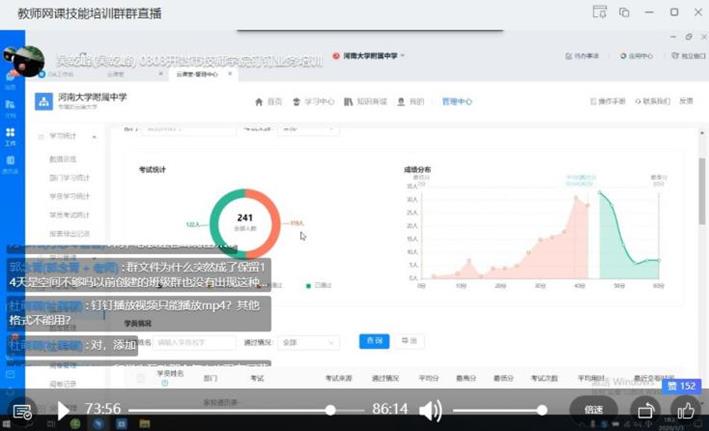Open the file explorer icon in taskbar
Viewport: 709px width, 431px height.
pyautogui.click(x=144, y=424)
